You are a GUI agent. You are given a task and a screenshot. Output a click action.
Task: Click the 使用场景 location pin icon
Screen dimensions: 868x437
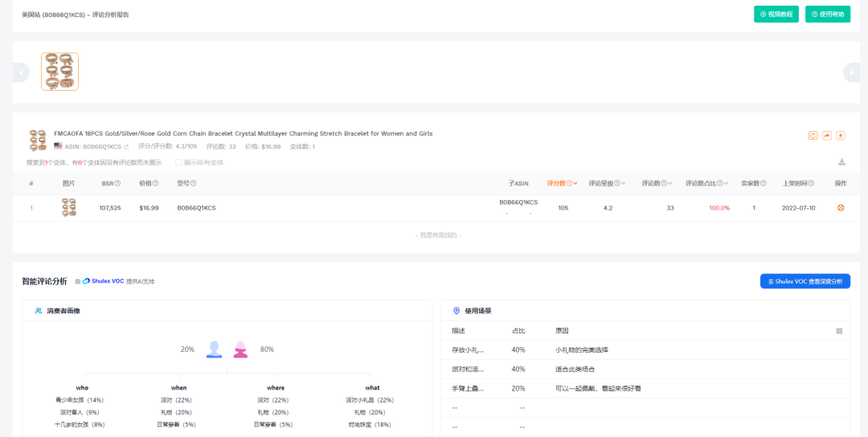coord(457,311)
